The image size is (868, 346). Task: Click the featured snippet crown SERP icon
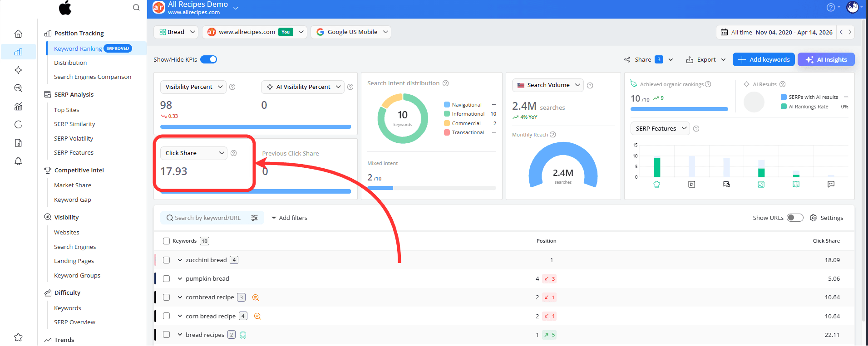[x=656, y=184]
